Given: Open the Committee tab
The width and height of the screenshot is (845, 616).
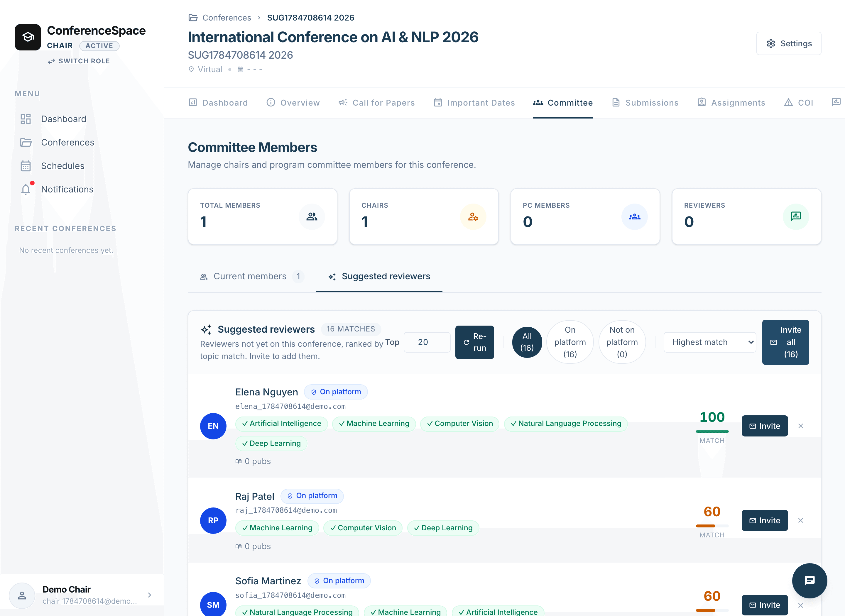Looking at the screenshot, I should (x=563, y=103).
